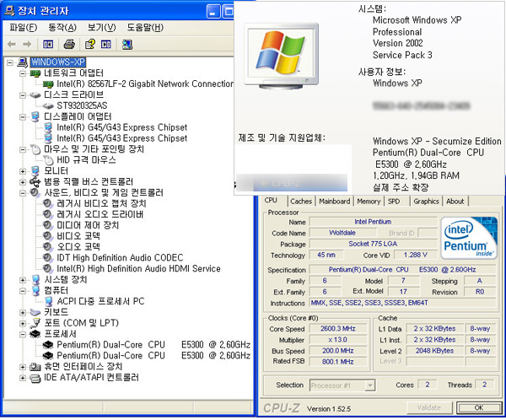Collapse the 디스크 드라이브 category

(22, 95)
